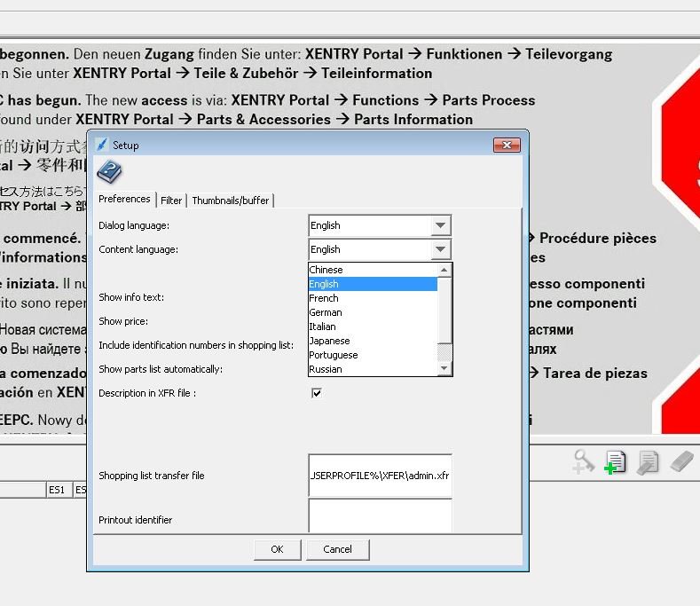Focus the Printout identifier field
This screenshot has width=700, height=606.
click(380, 515)
